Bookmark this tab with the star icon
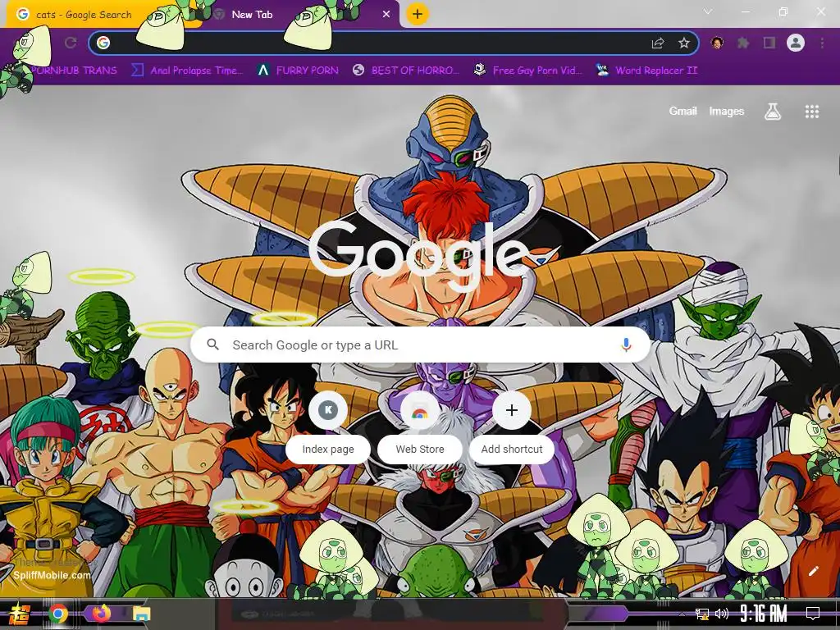The height and width of the screenshot is (630, 840). (683, 43)
